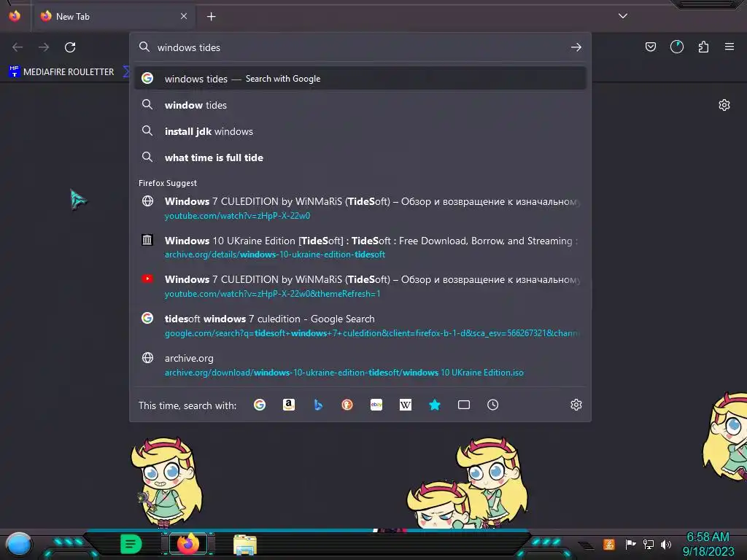Open the Firefox hamburger menu
Image resolution: width=747 pixels, height=560 pixels.
pyautogui.click(x=729, y=47)
